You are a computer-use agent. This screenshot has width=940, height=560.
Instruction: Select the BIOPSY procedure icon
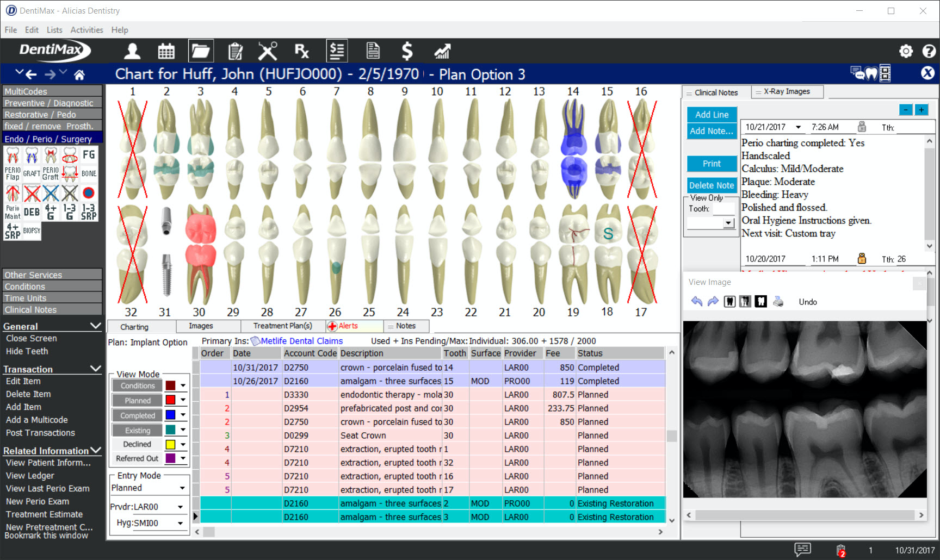(31, 231)
